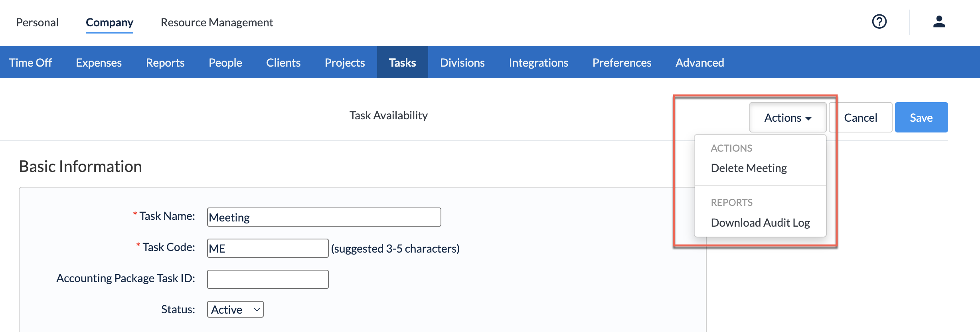Open Resource Management tab
Screen dimensions: 980x332
217,22
